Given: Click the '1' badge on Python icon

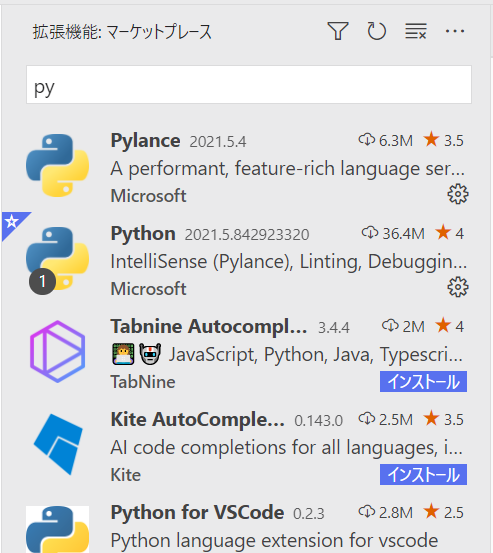Looking at the screenshot, I should click(42, 281).
